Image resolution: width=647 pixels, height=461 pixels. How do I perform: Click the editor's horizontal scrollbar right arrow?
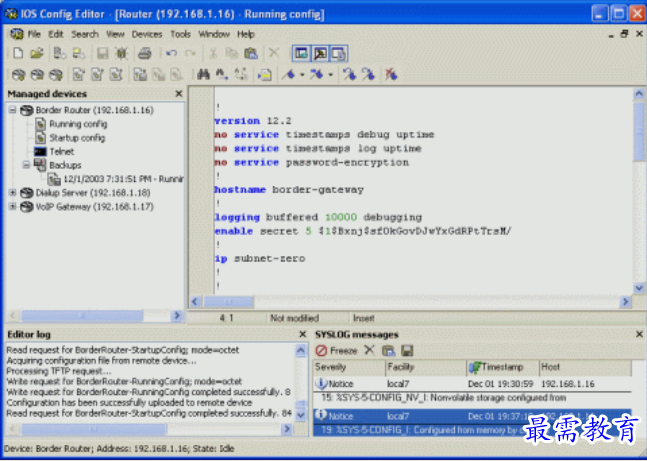(x=626, y=302)
